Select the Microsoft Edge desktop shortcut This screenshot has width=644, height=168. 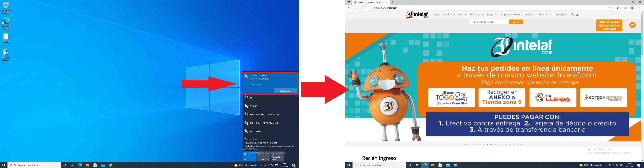pyautogui.click(x=6, y=23)
